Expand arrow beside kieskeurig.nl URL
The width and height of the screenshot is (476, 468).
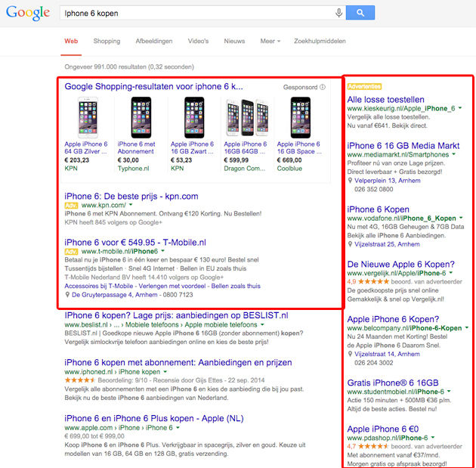tap(460, 108)
